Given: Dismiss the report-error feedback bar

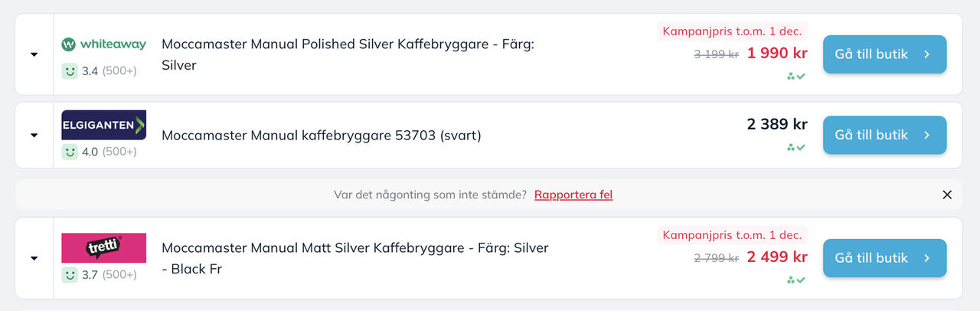Looking at the screenshot, I should (x=947, y=195).
